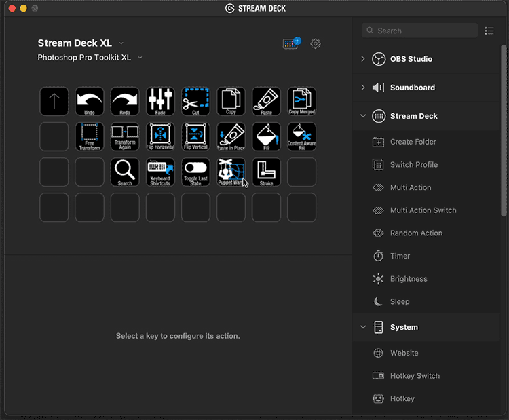Select the Free Transform key
The height and width of the screenshot is (420, 509).
90,136
